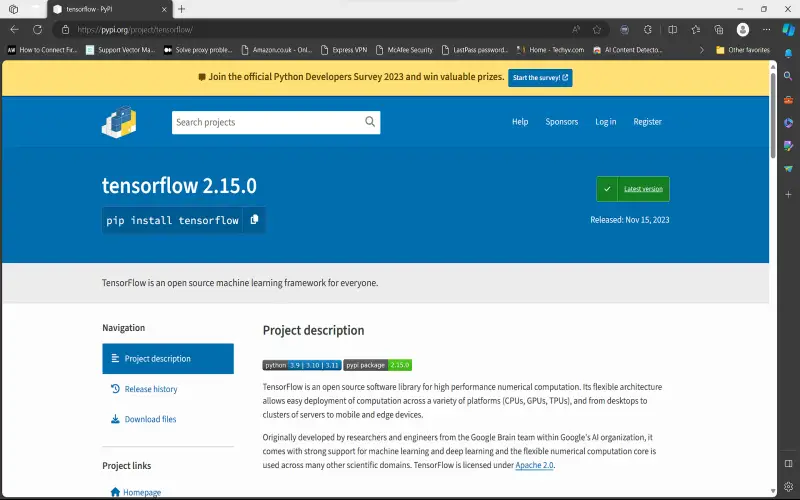Open the sidebar notifications bell icon
The image size is (800, 500).
(x=788, y=53)
